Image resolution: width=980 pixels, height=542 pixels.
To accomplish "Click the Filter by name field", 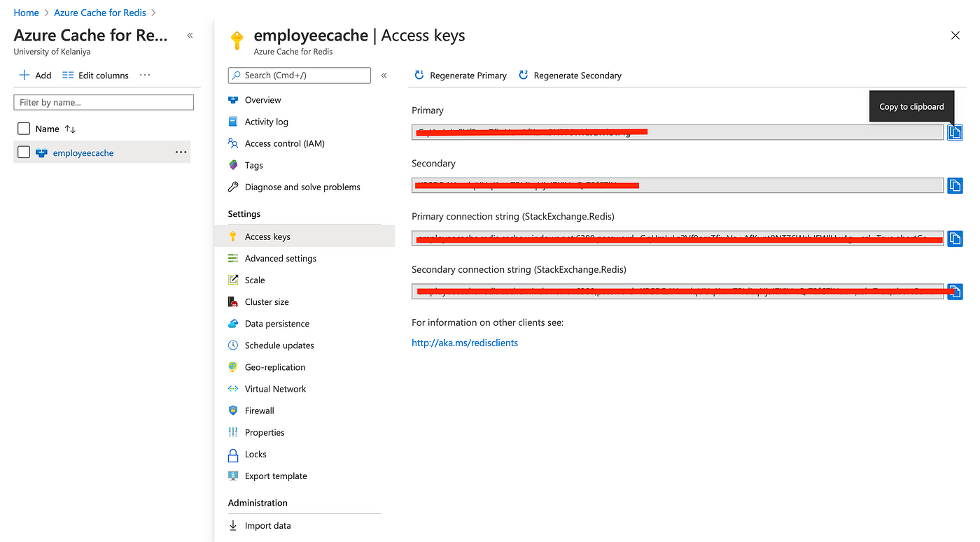I will coord(104,102).
